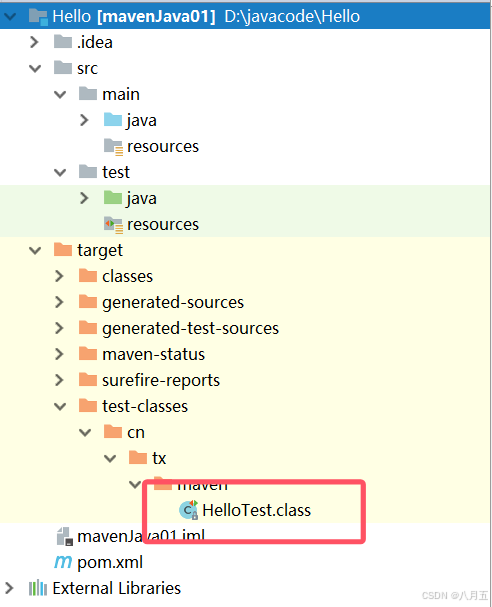
Task: Select the maven-status label
Action: point(153,354)
